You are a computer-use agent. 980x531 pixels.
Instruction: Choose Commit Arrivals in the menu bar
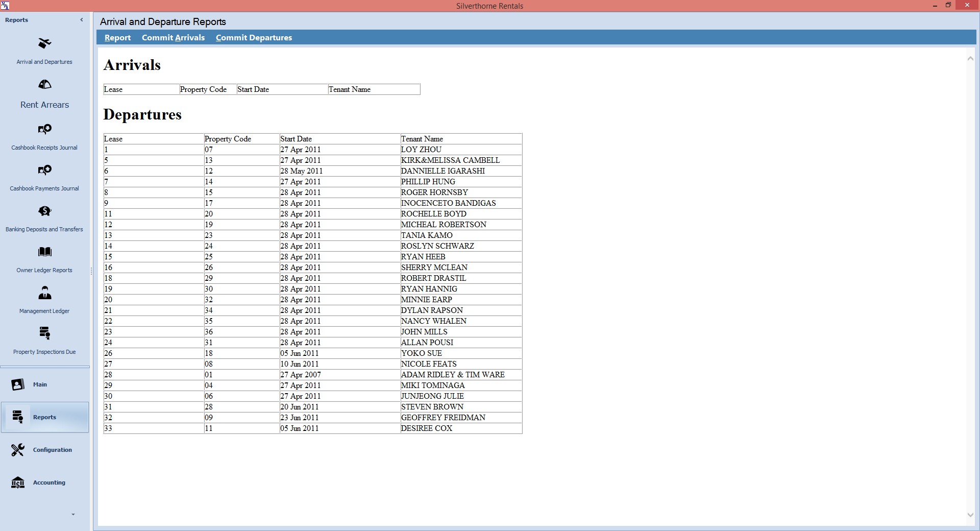[x=173, y=38]
